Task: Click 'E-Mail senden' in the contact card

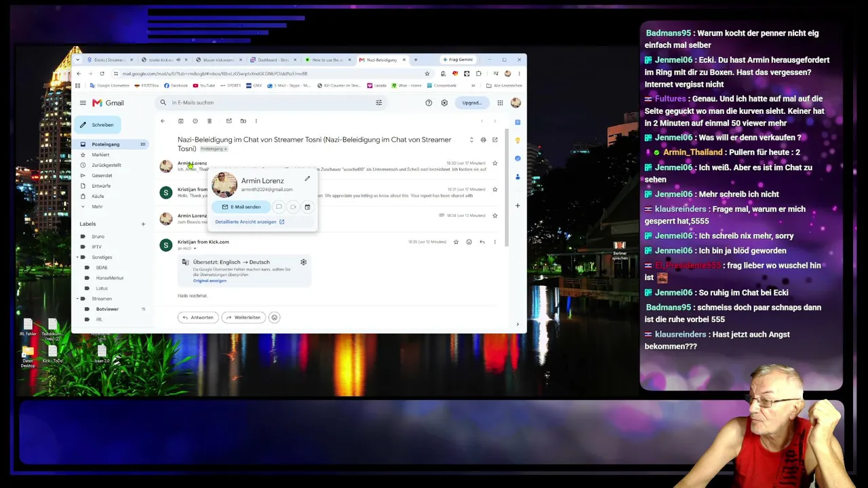Action: point(241,207)
